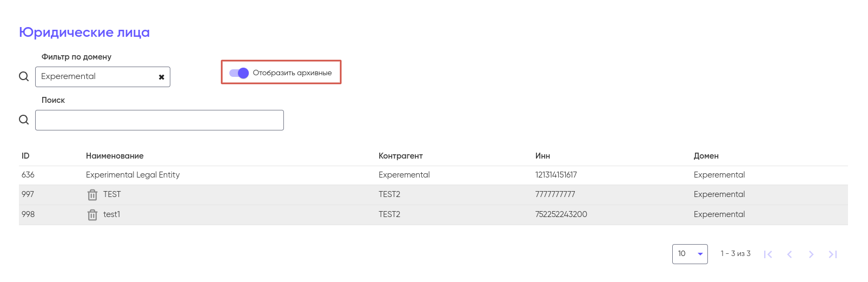
Task: Select the row with ID 998
Action: coord(28,214)
